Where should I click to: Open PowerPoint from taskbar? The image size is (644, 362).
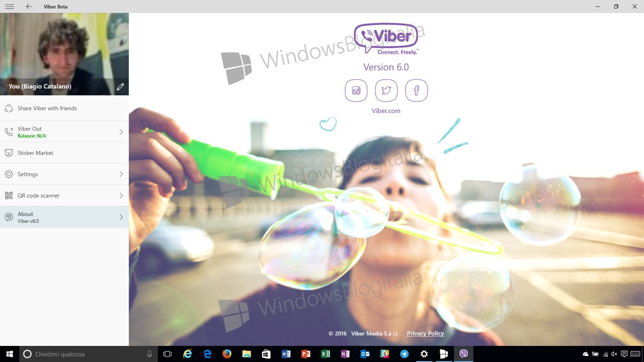pyautogui.click(x=305, y=354)
